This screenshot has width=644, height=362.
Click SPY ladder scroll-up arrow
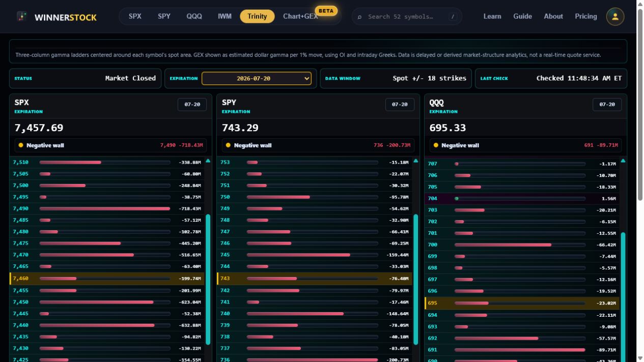pos(415,161)
